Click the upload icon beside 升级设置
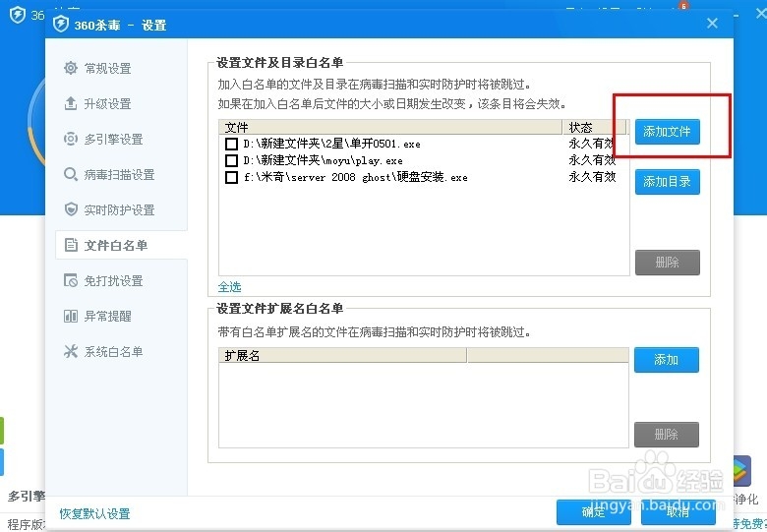This screenshot has height=532, width=767. (71, 103)
